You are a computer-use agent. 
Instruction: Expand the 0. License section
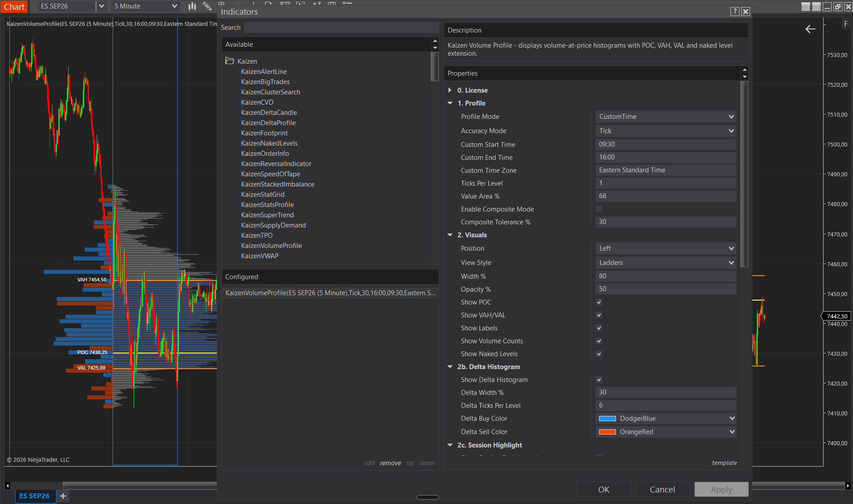coord(450,90)
